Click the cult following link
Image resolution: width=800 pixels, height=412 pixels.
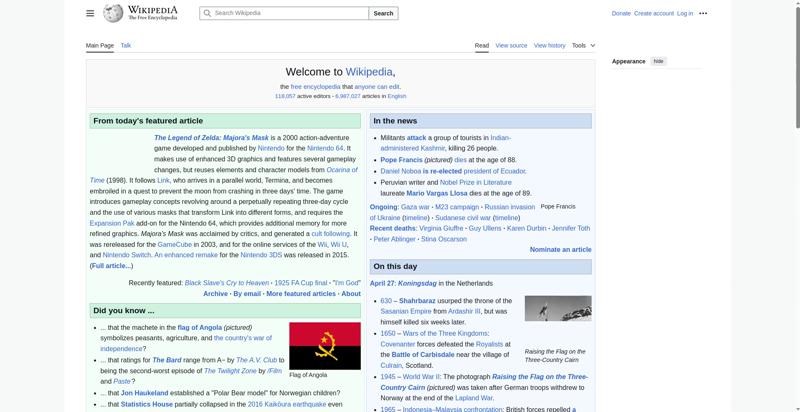(331, 234)
